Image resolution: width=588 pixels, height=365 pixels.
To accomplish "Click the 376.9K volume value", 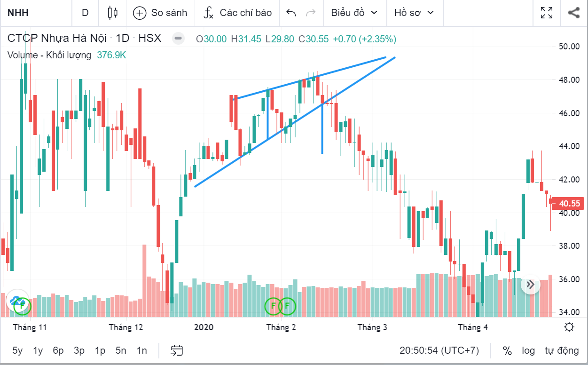I will (x=111, y=55).
